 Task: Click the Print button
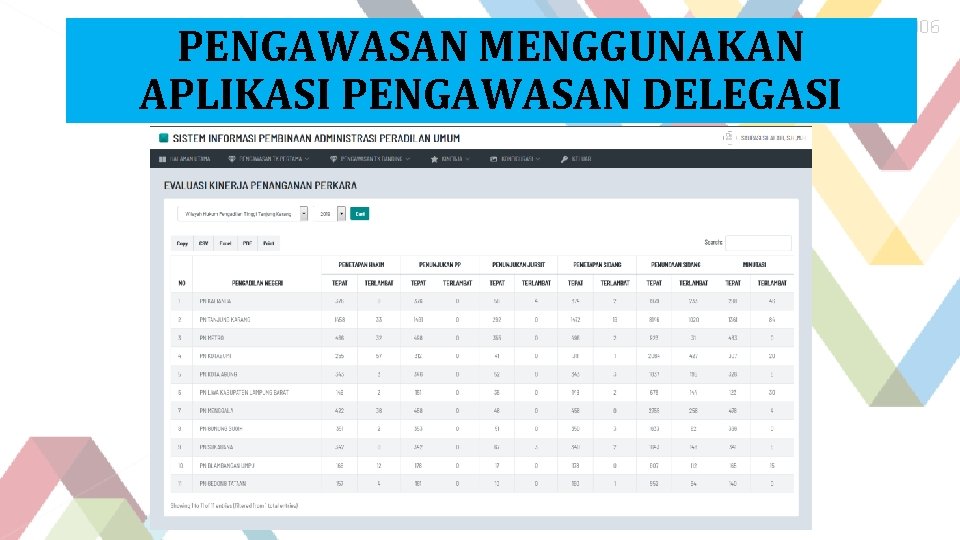click(x=268, y=243)
